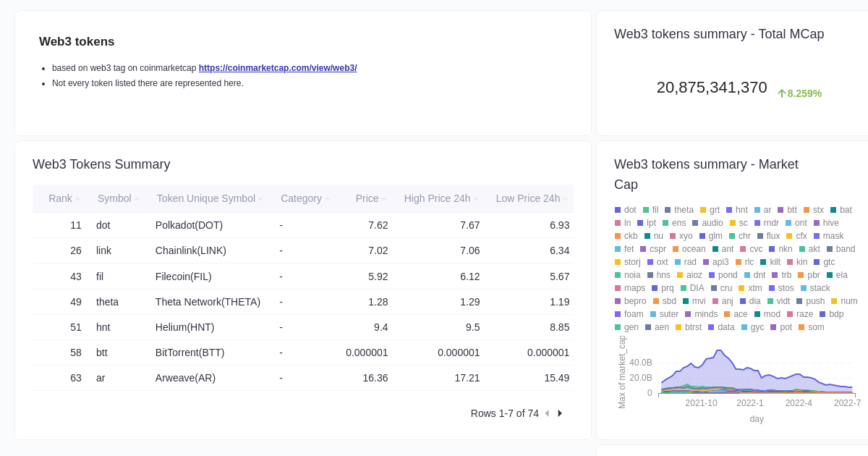Click the green up-arrow beside 8.259%
The image size is (868, 456).
pos(782,93)
